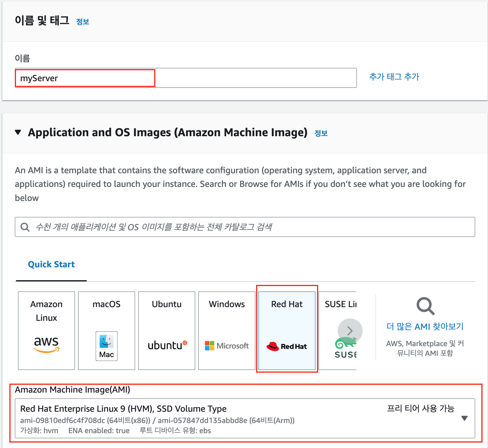488x448 pixels.
Task: Click the AMI dropdown arrow
Action: click(464, 418)
